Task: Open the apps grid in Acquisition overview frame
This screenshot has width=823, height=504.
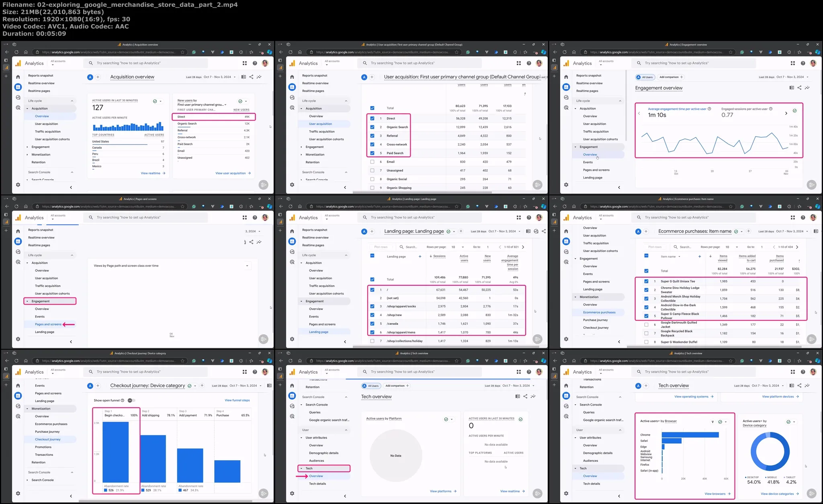Action: pos(244,63)
